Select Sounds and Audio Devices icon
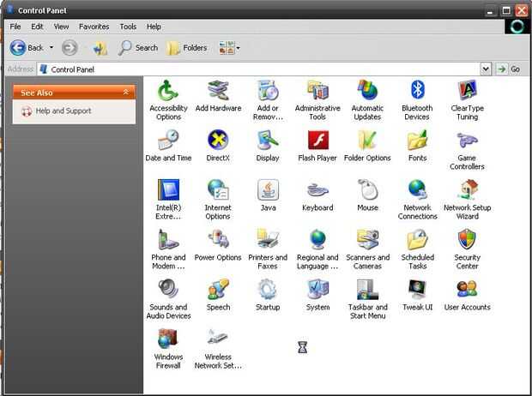The image size is (532, 396). (x=168, y=289)
